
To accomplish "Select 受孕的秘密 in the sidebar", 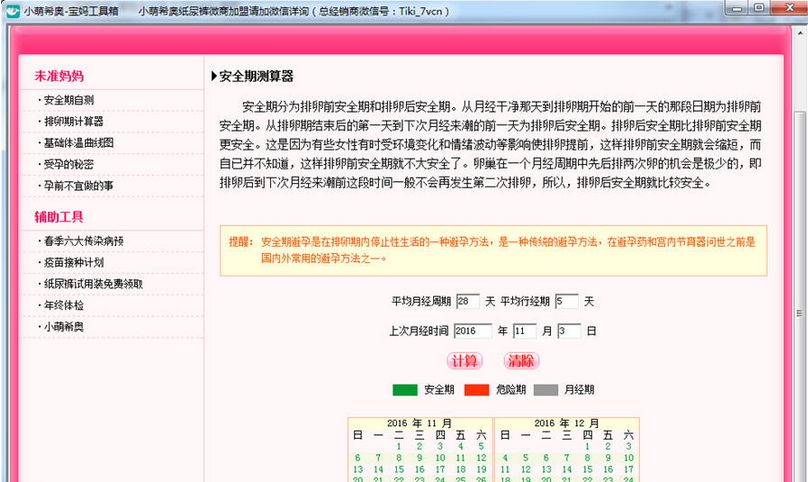I will point(69,164).
